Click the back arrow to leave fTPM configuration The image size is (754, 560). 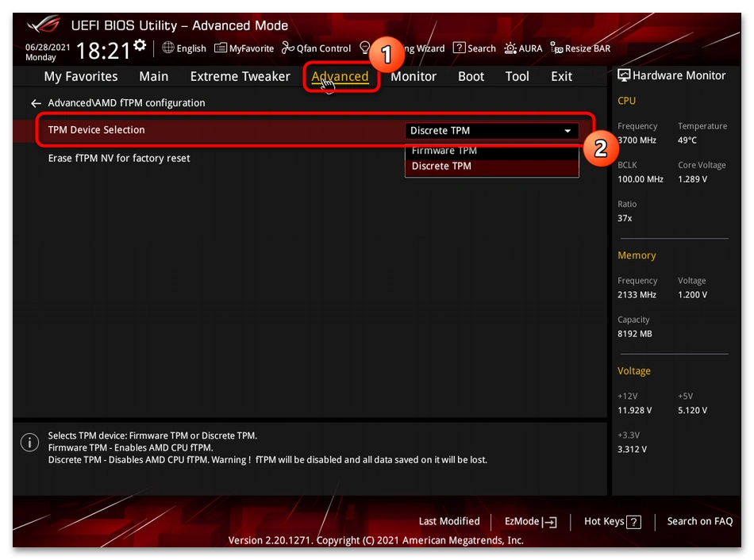click(36, 103)
